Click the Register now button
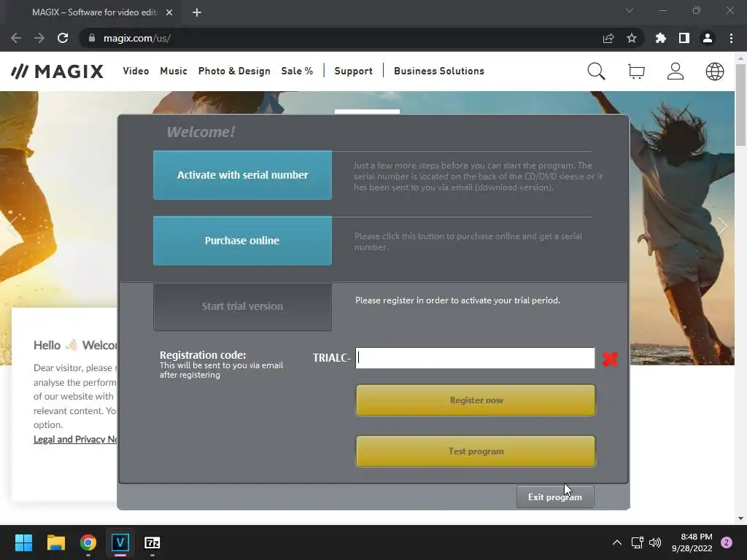This screenshot has height=560, width=747. [476, 400]
